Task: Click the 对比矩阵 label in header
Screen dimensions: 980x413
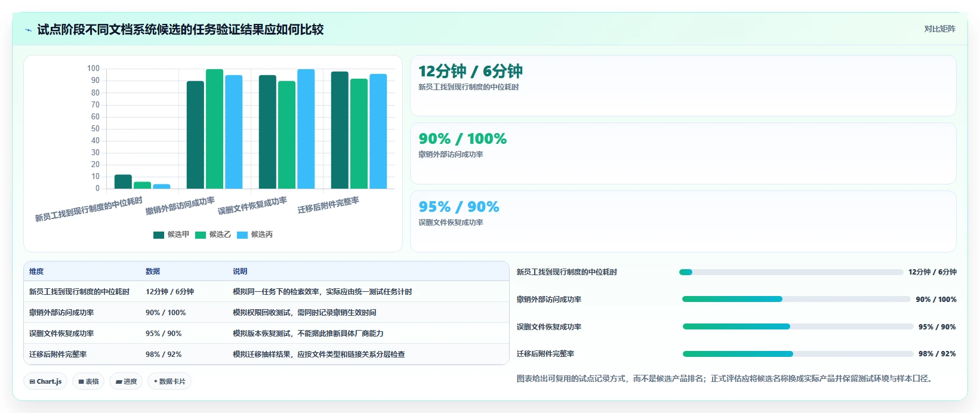Action: (939, 29)
